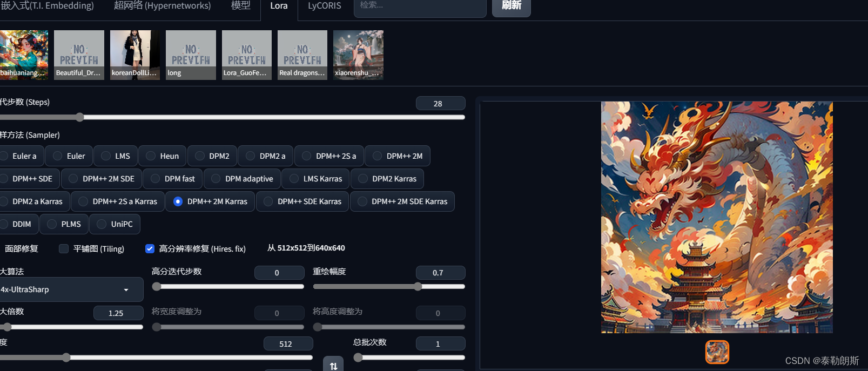
Task: Click the 刷新 refresh button
Action: pyautogui.click(x=511, y=6)
